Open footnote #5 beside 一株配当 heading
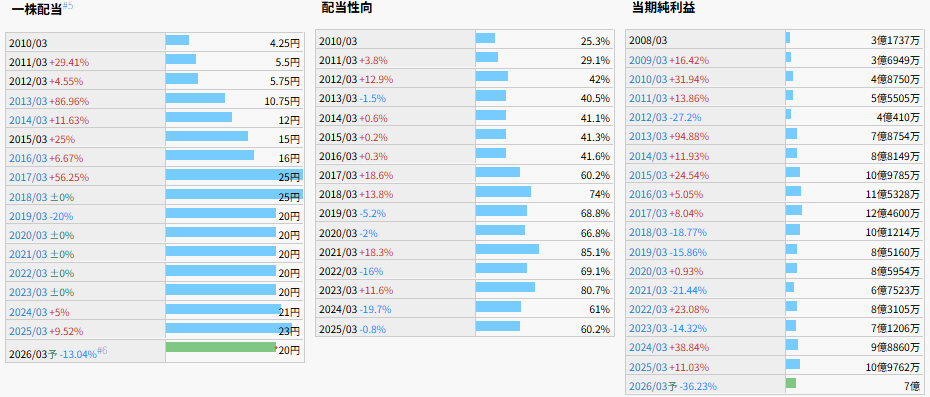 68,6
